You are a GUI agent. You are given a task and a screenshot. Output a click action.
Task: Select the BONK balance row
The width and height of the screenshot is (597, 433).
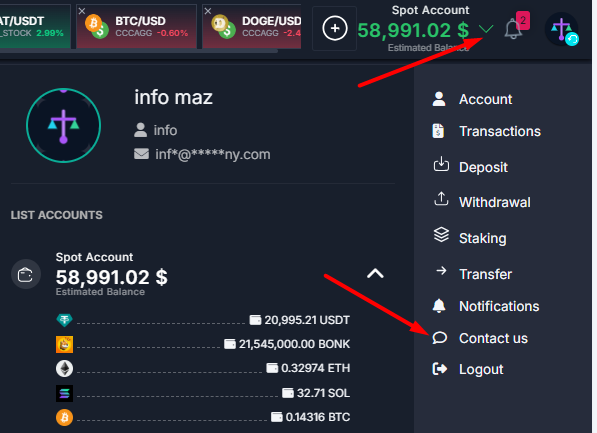click(x=203, y=344)
